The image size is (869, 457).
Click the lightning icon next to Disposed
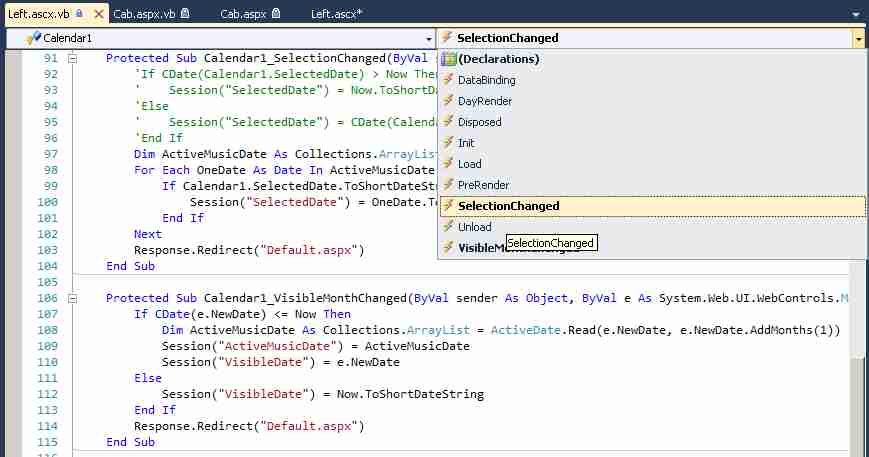(448, 121)
